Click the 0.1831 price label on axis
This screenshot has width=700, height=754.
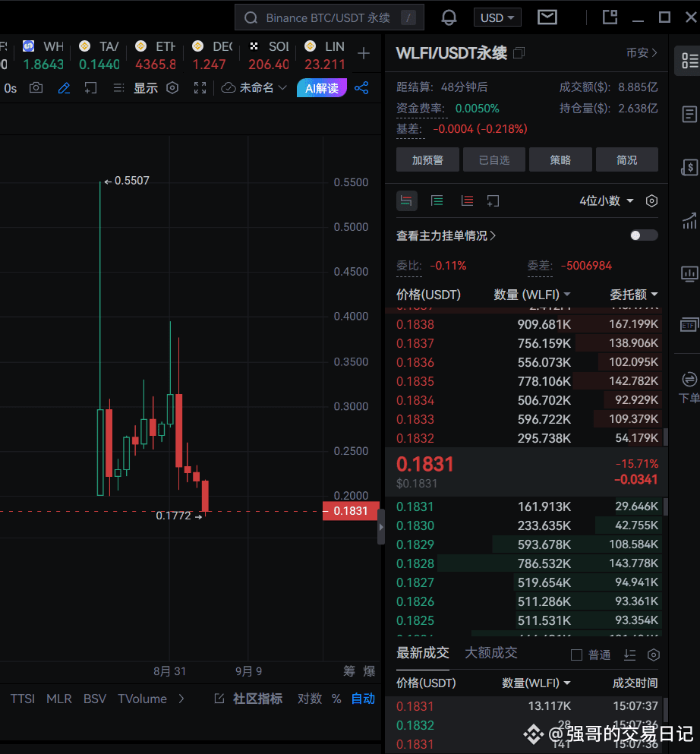[x=351, y=511]
